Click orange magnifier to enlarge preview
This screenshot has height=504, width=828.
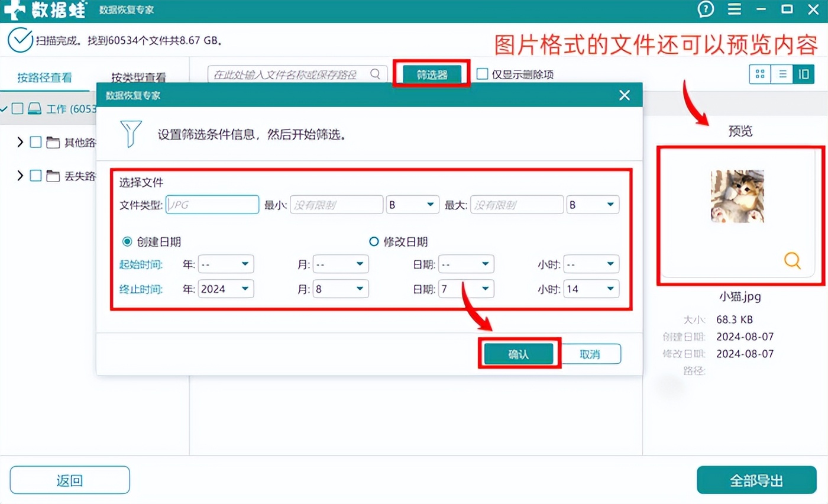793,260
